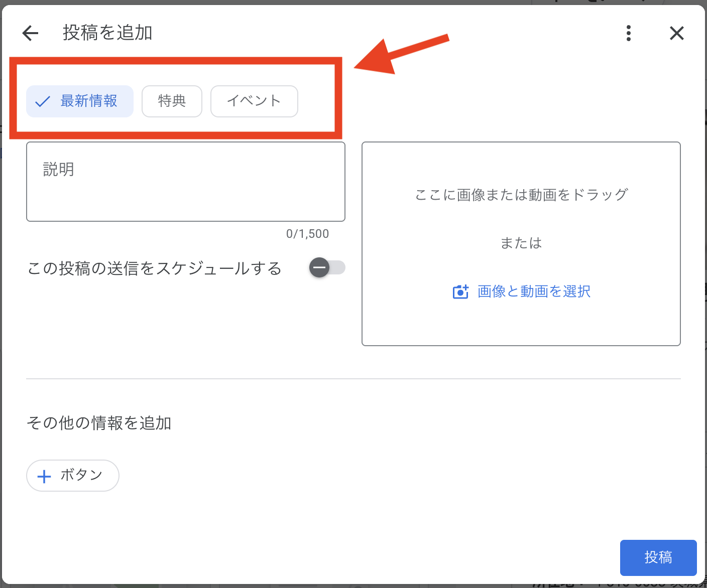Open the three-dot more options menu
The image size is (707, 588).
click(x=628, y=33)
